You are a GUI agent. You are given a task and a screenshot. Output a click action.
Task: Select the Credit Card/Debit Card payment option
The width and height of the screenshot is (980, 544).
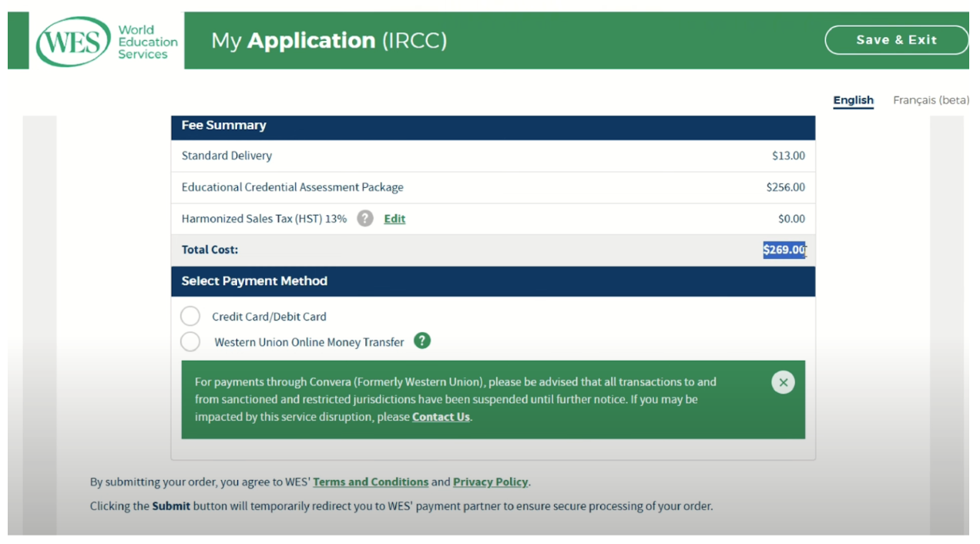tap(190, 315)
